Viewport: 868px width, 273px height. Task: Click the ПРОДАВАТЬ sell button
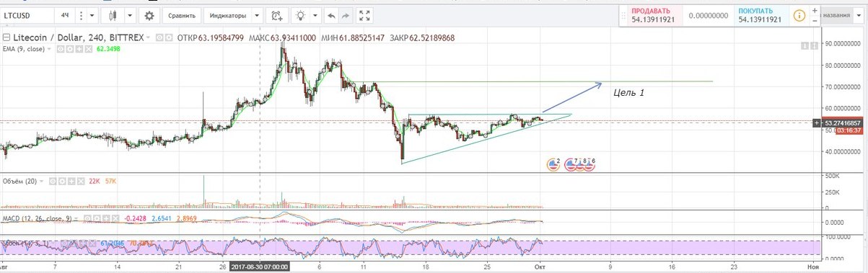654,15
